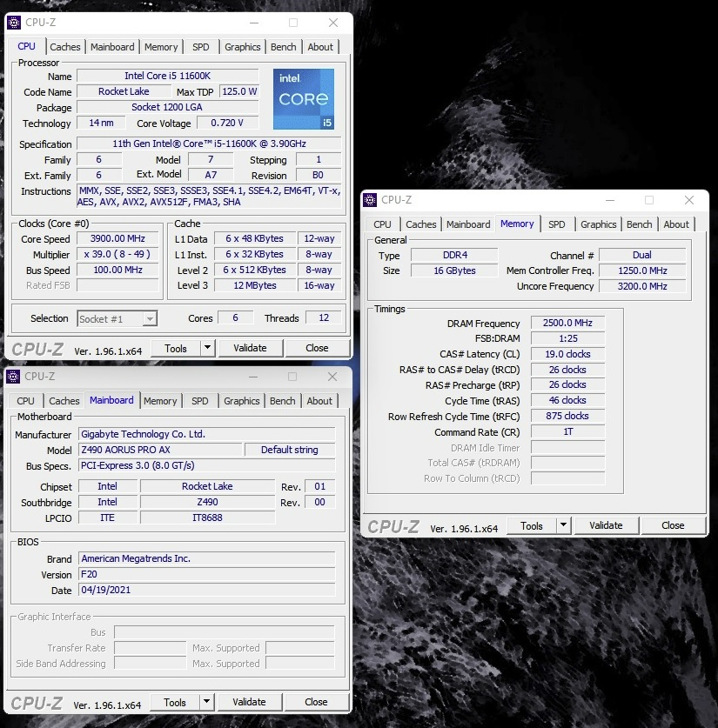Screen dimensions: 718x728
Task: Open the Mainboard tab in the CPU window
Action: (112, 47)
